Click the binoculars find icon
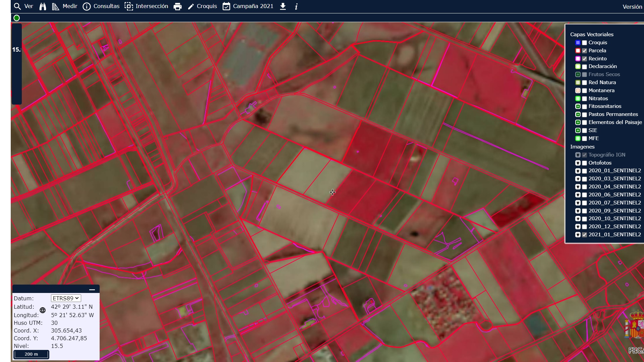 (x=43, y=6)
